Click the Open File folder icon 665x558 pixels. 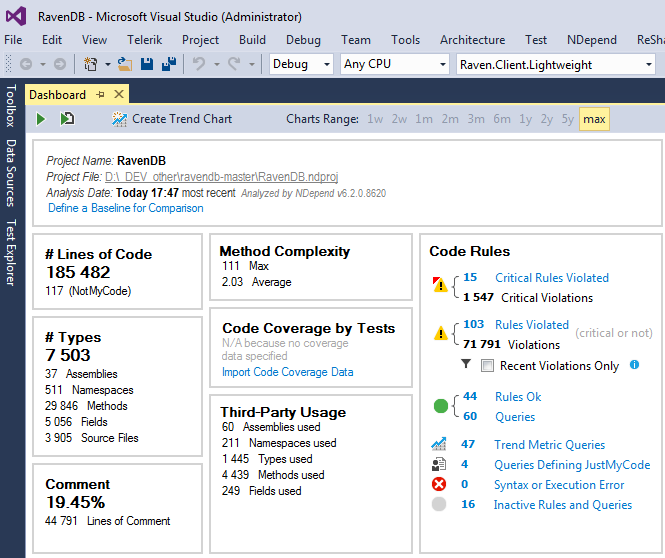click(125, 64)
